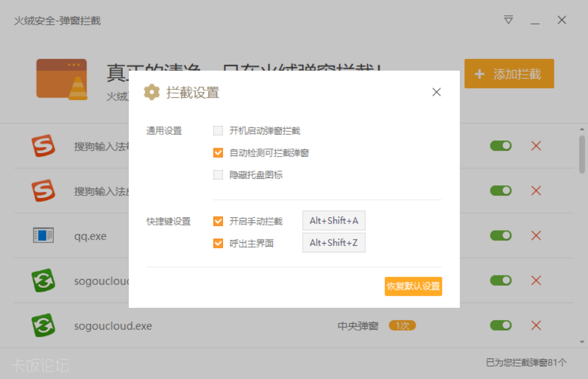588x379 pixels.
Task: Uncheck the 呼出主界面 option
Action: tap(218, 243)
